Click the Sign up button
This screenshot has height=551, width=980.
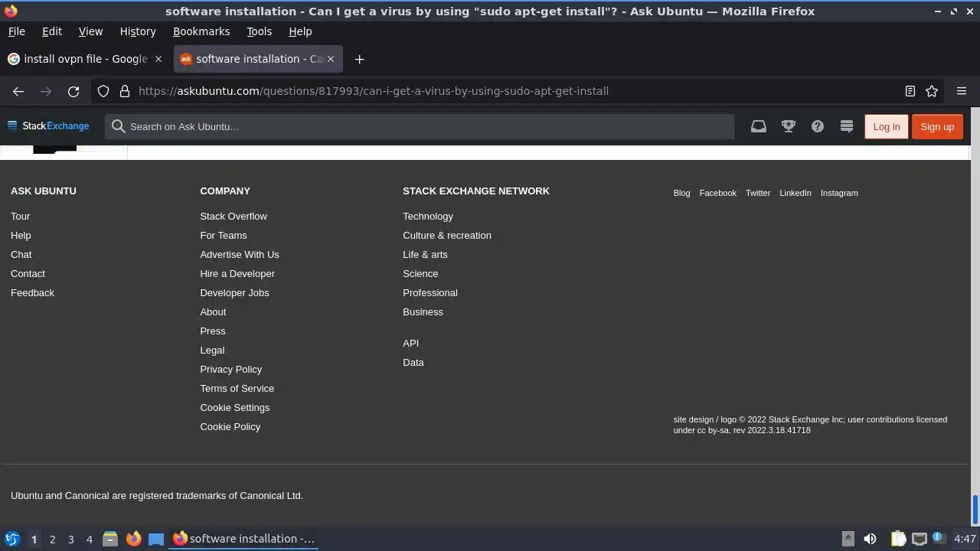[x=937, y=126]
